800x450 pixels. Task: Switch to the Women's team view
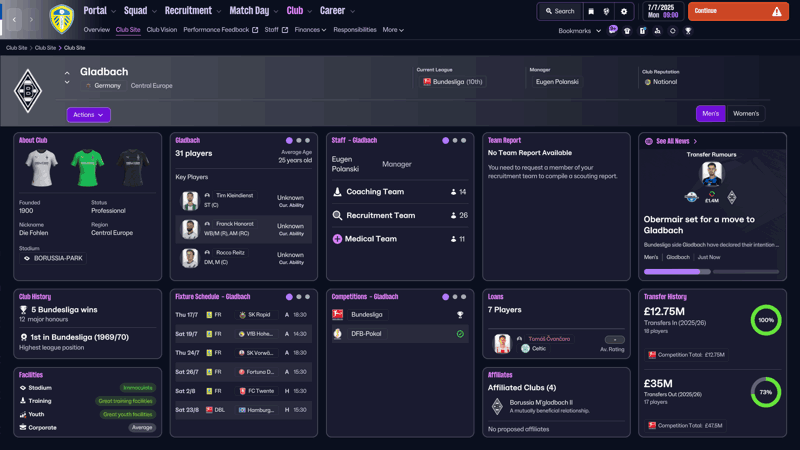745,113
